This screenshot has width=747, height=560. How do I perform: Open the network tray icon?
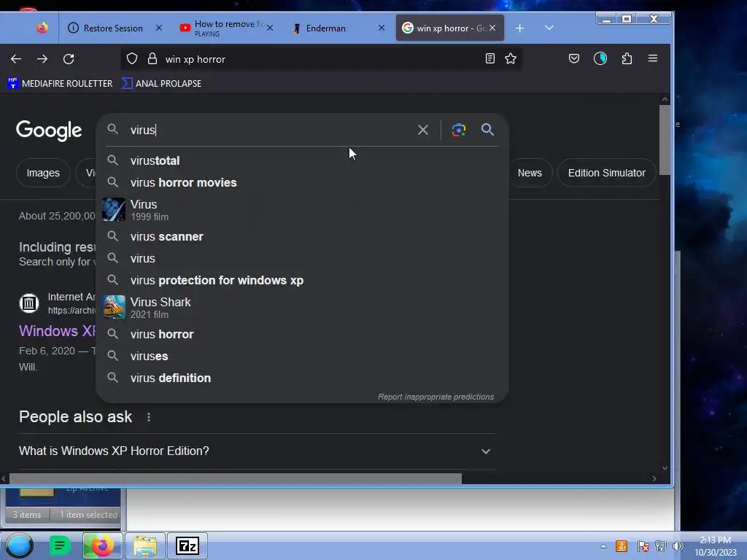point(660,546)
